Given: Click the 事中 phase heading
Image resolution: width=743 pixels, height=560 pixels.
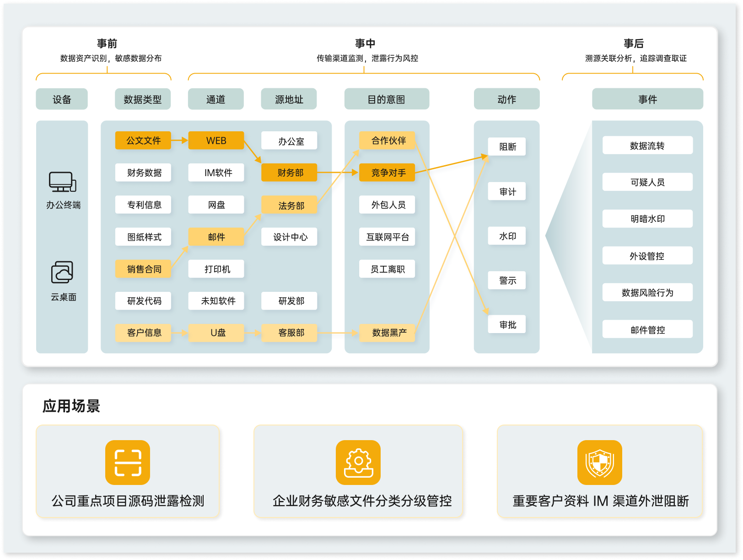Looking at the screenshot, I should (x=365, y=43).
